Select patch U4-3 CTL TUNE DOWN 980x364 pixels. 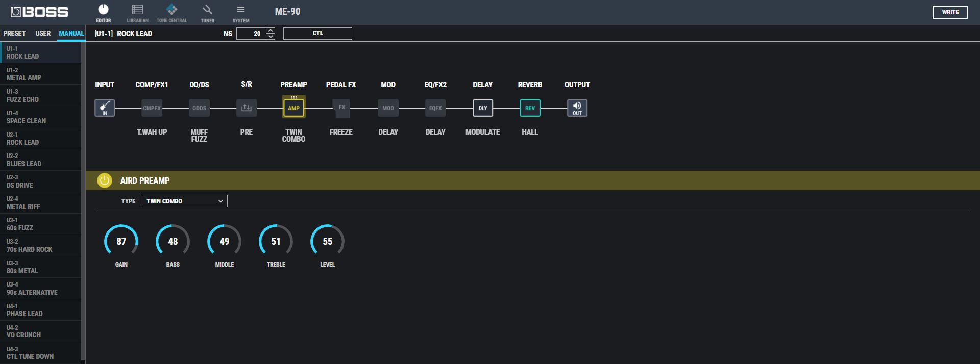click(x=40, y=353)
